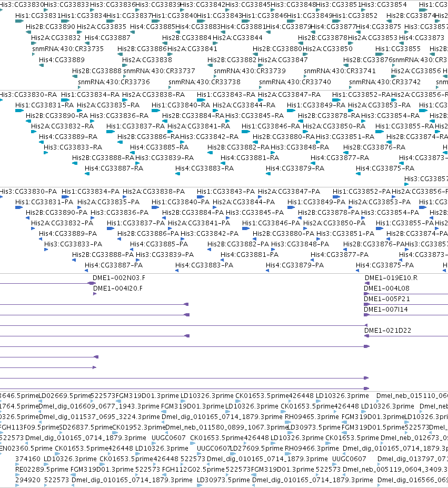Click the DME1-007I14 BAC label
The width and height of the screenshot is (448, 488).
coord(386,310)
